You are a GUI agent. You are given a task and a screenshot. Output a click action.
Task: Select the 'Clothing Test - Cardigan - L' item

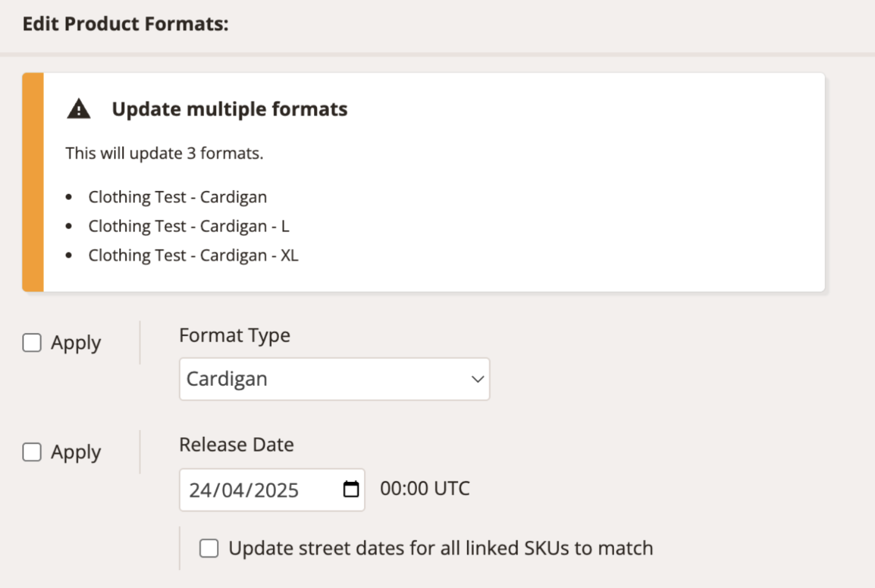pos(189,226)
